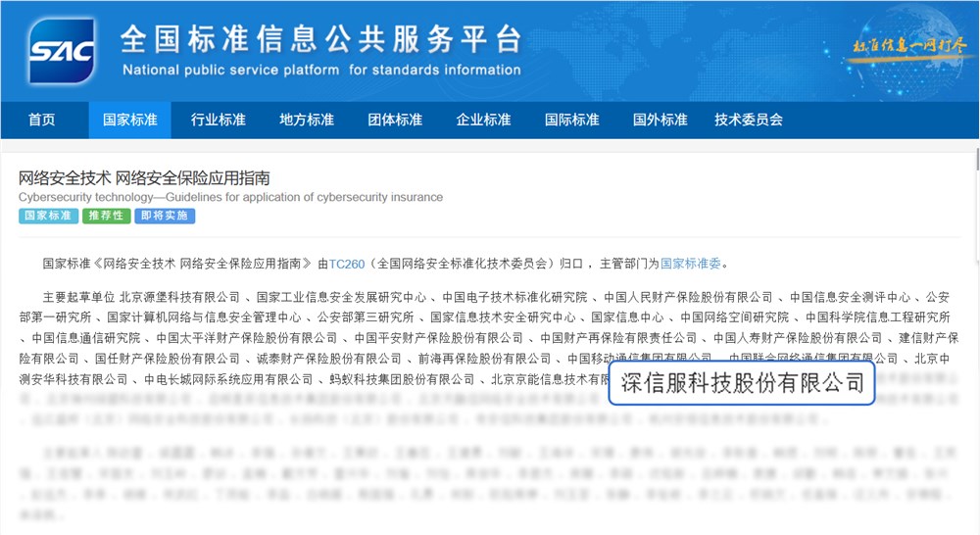The image size is (980, 535).
Task: Open the 国外标准 menu item
Action: tap(660, 120)
